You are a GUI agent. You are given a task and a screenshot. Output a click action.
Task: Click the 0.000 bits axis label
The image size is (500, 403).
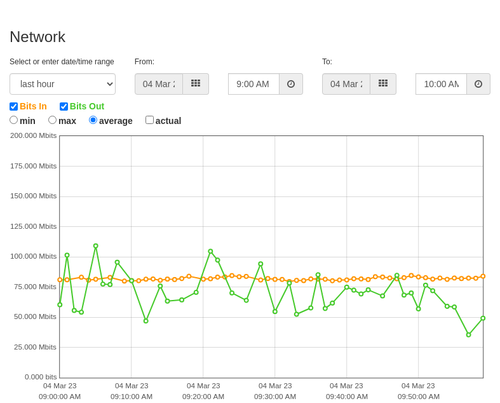(x=41, y=377)
